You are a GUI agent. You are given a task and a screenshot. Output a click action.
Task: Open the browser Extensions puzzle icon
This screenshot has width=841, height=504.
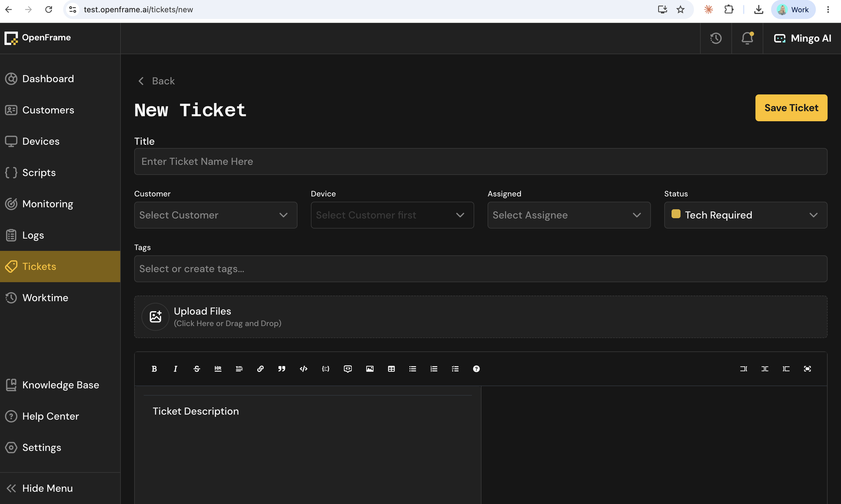coord(729,9)
